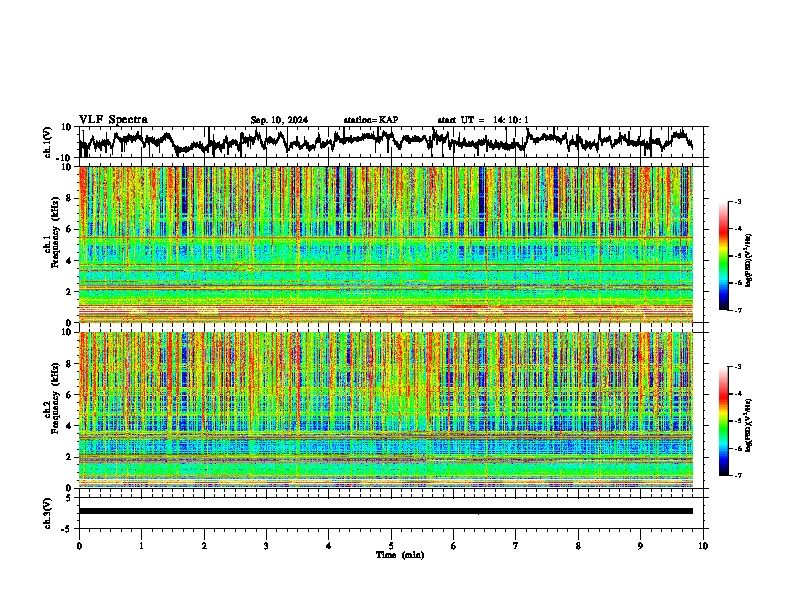Click the ch.2 spectrogram color bar
Viewport: 792px width, 612px height.
(x=723, y=421)
